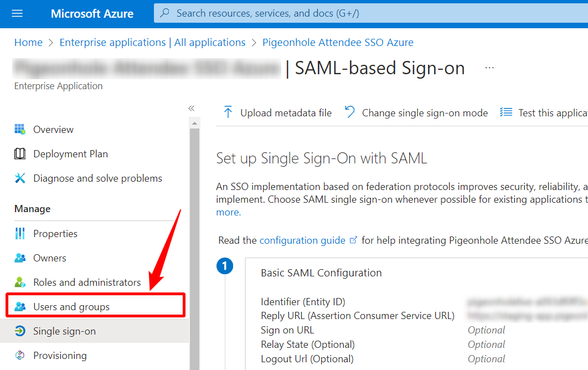Click the Optional value for Sign on URL
Image resolution: width=588 pixels, height=370 pixels.
coord(486,330)
